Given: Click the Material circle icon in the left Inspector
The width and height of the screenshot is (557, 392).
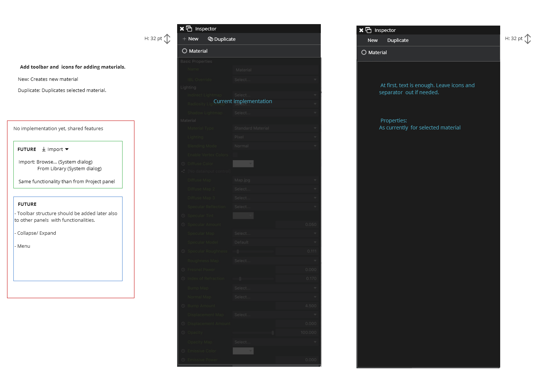Looking at the screenshot, I should tap(185, 51).
